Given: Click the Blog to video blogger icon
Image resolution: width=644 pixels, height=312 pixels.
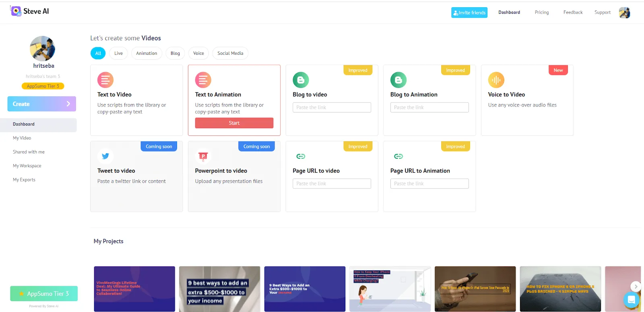Looking at the screenshot, I should click(301, 80).
